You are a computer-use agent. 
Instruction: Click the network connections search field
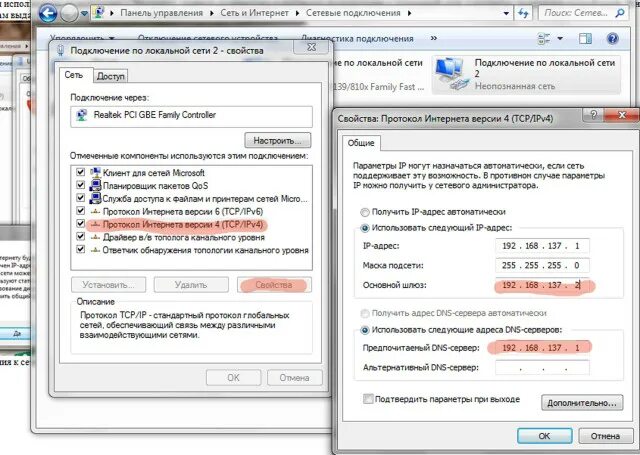[582, 13]
